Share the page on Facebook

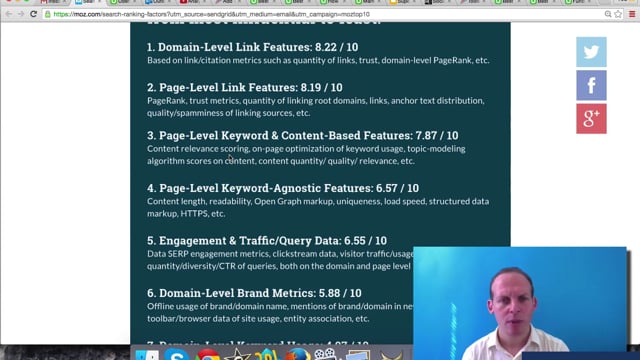pyautogui.click(x=591, y=85)
